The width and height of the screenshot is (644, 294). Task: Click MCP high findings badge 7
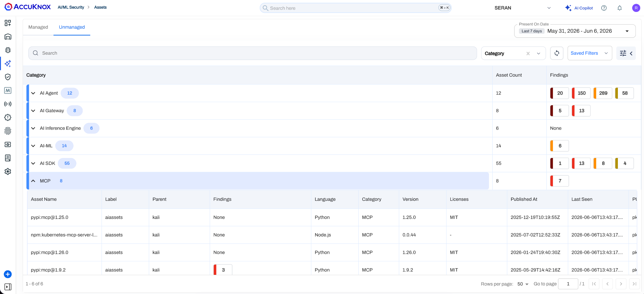(x=559, y=181)
